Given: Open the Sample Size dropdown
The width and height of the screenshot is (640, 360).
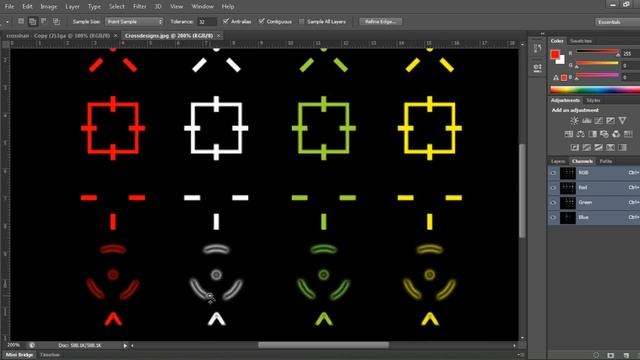Looking at the screenshot, I should click(134, 21).
